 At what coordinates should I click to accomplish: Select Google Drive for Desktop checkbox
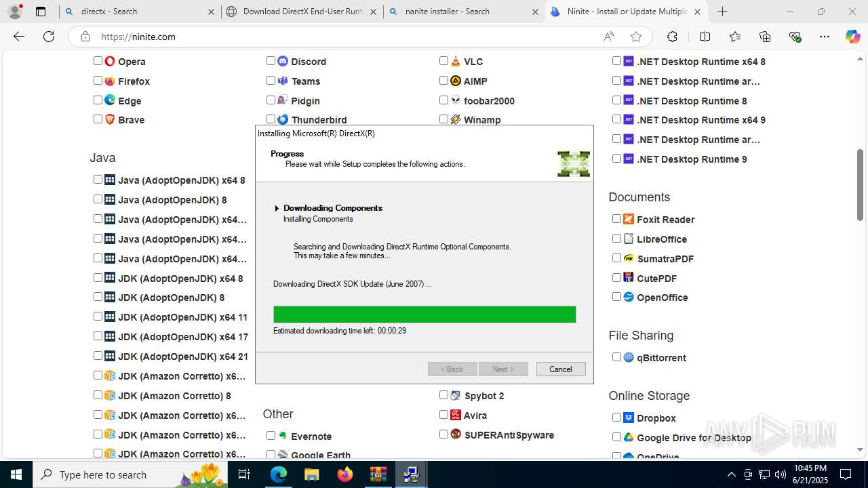pyautogui.click(x=616, y=436)
